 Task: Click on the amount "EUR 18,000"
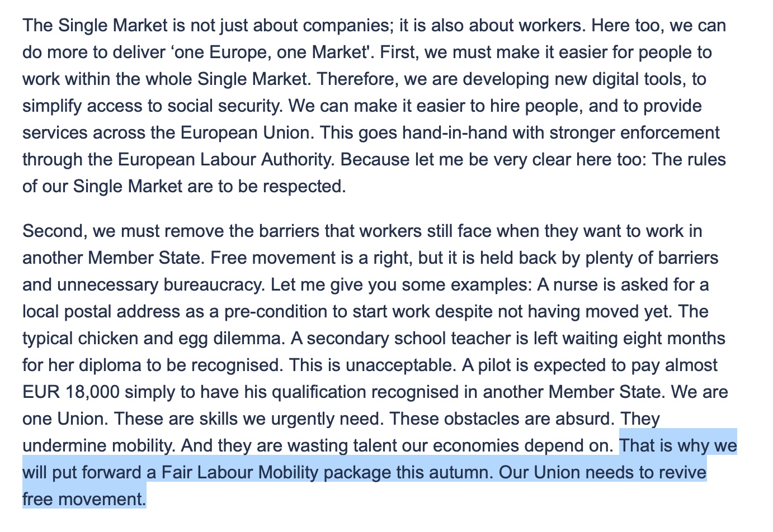pos(70,392)
